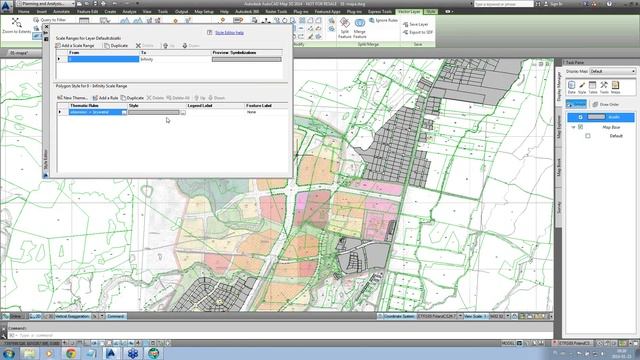Click the polygon style preview swatch
The width and height of the screenshot is (640, 360).
[x=154, y=112]
